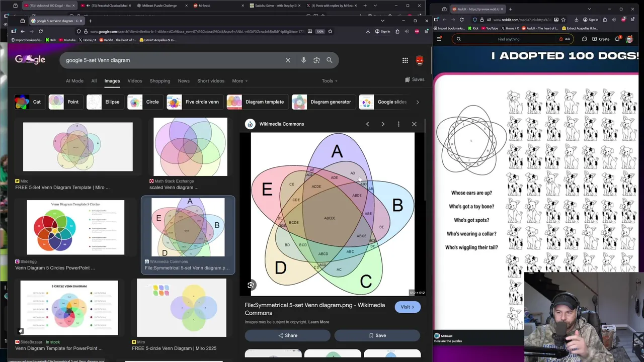Open the Google logo home link
Image resolution: width=644 pixels, height=362 pixels.
pos(30,60)
